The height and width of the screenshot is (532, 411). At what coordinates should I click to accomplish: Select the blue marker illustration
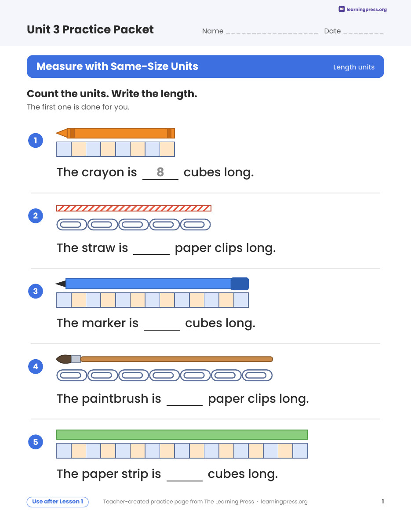coord(152,284)
